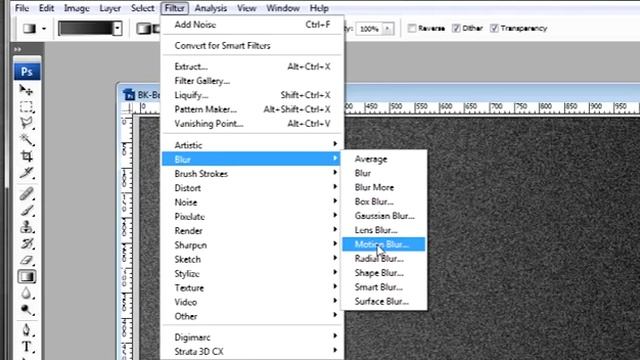This screenshot has width=640, height=360.
Task: Toggle the Transparency checkbox
Action: tap(494, 28)
